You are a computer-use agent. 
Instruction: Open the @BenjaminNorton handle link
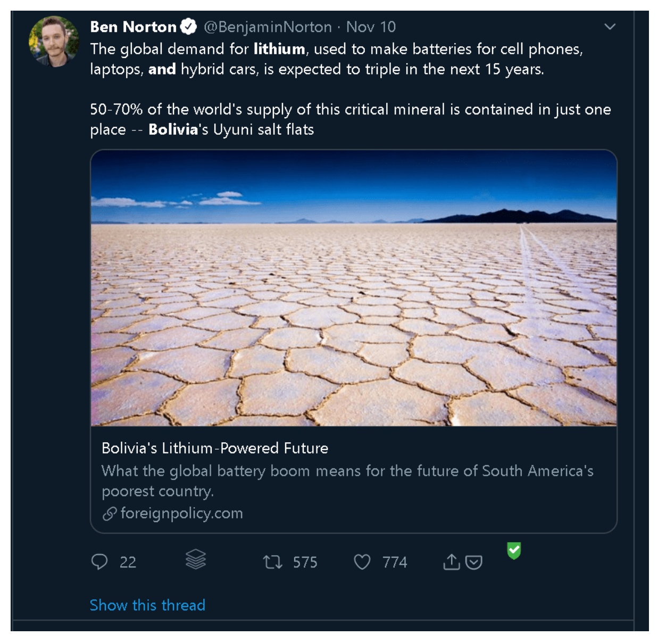point(268,27)
